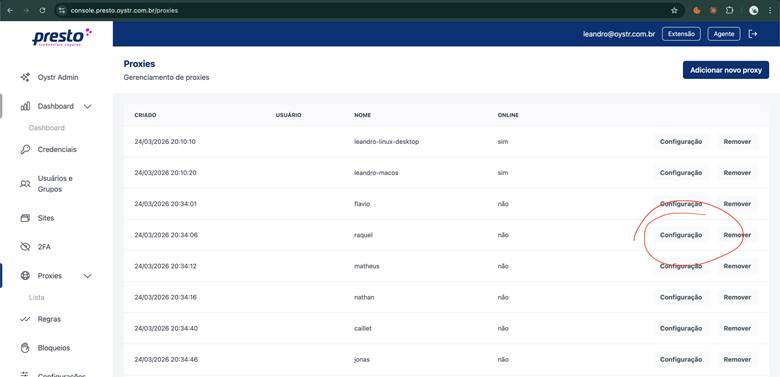The height and width of the screenshot is (377, 780).
Task: Click the Agente button in header
Action: (724, 34)
